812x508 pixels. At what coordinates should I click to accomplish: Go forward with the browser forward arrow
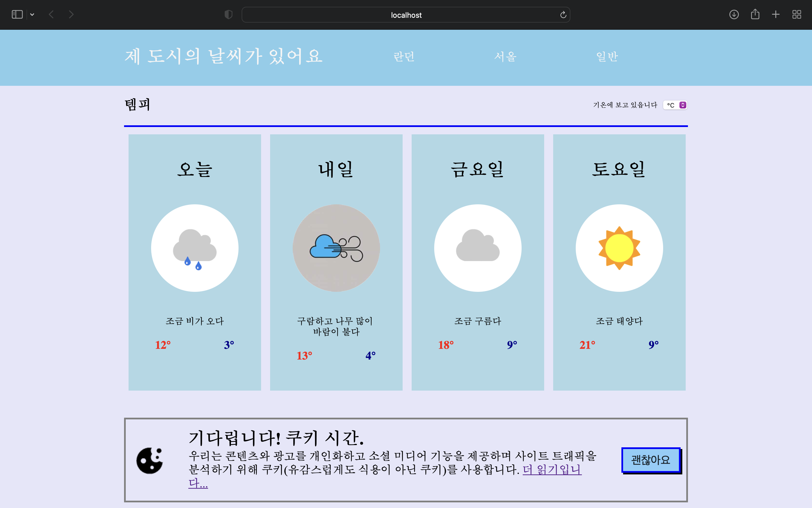coord(71,14)
